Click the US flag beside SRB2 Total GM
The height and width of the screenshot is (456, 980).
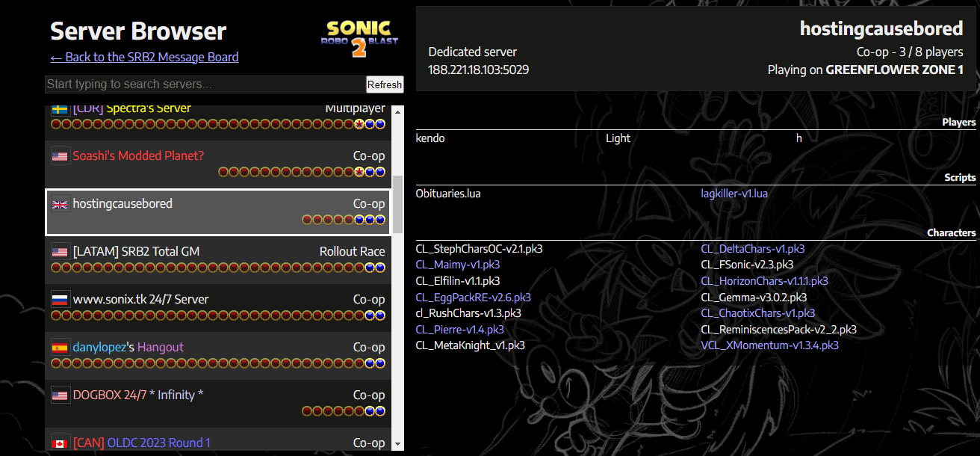tap(61, 252)
